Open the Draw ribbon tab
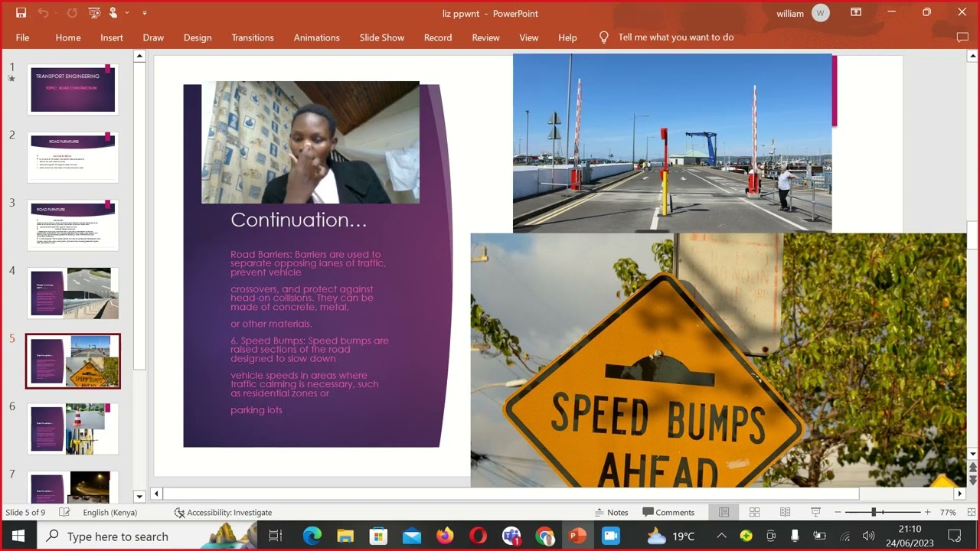 (153, 37)
